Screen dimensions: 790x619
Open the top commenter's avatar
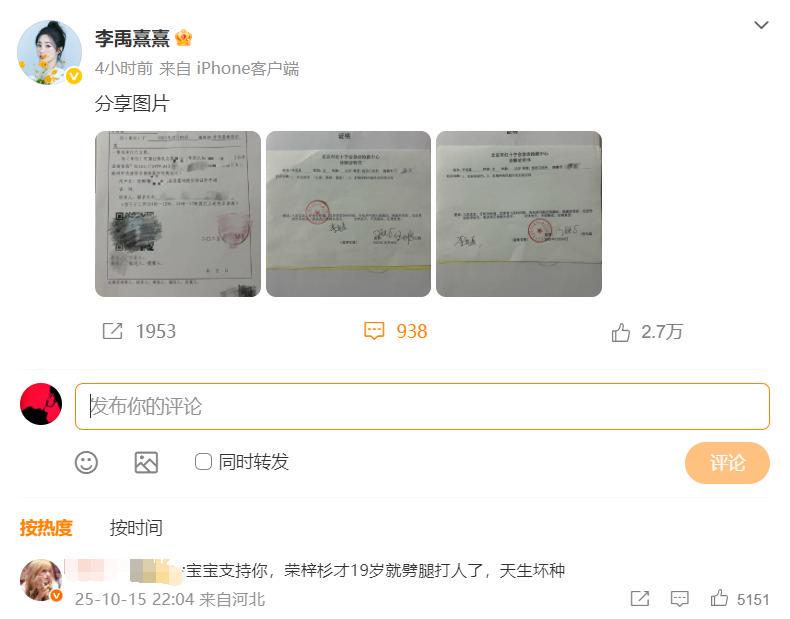coord(41,580)
